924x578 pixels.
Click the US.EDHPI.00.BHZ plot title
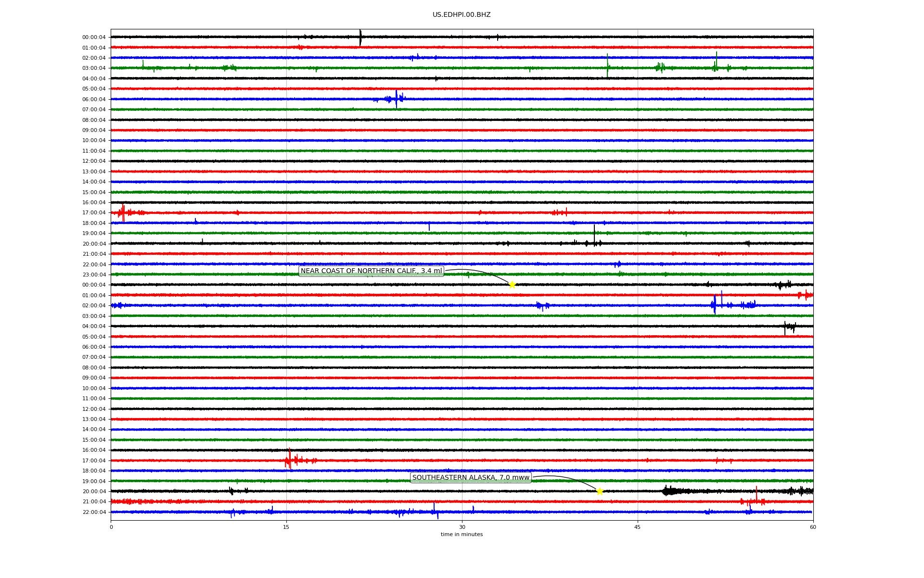tap(462, 15)
